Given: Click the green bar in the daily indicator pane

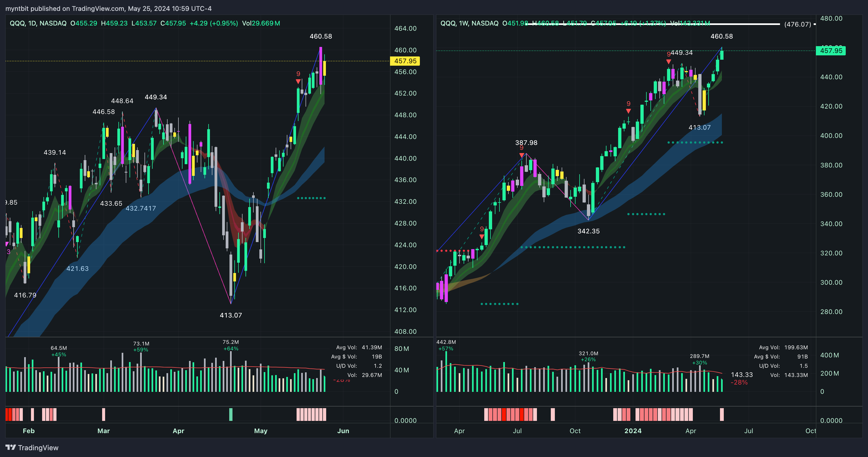Looking at the screenshot, I should coord(231,414).
